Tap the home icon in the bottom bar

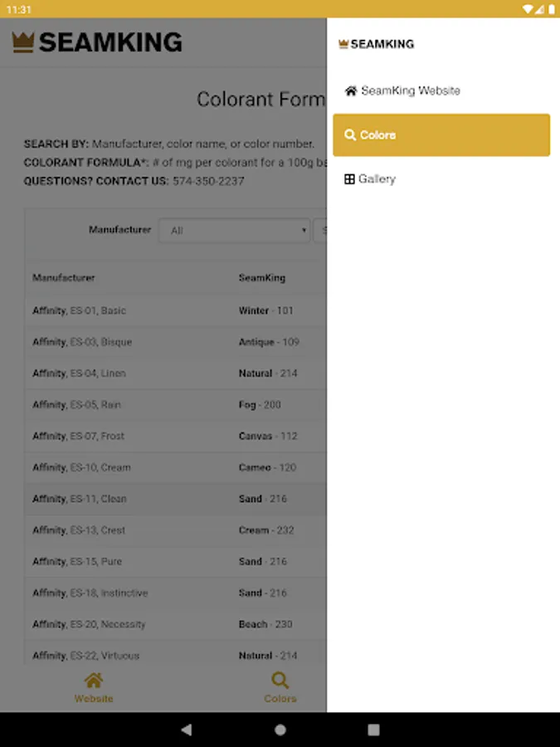(94, 681)
